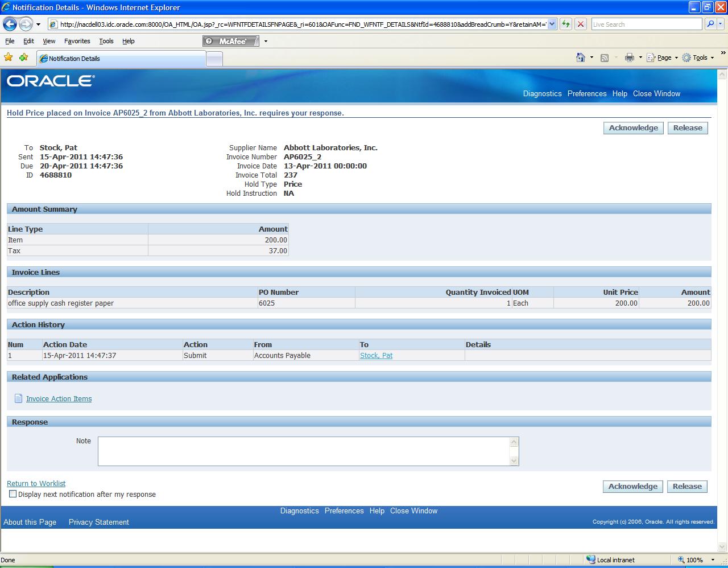The height and width of the screenshot is (568, 728).
Task: Open the Stock, Pat link in Action History
Action: (x=376, y=356)
